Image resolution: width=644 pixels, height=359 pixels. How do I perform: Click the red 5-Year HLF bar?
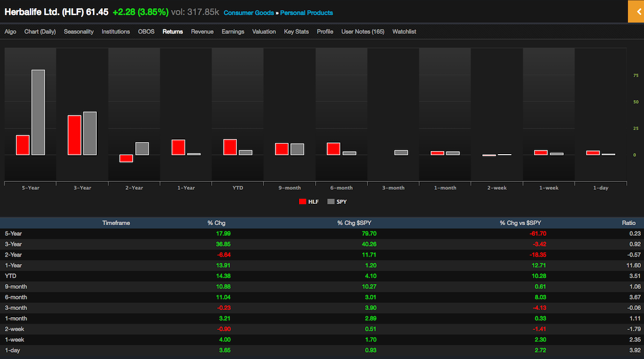coord(22,145)
